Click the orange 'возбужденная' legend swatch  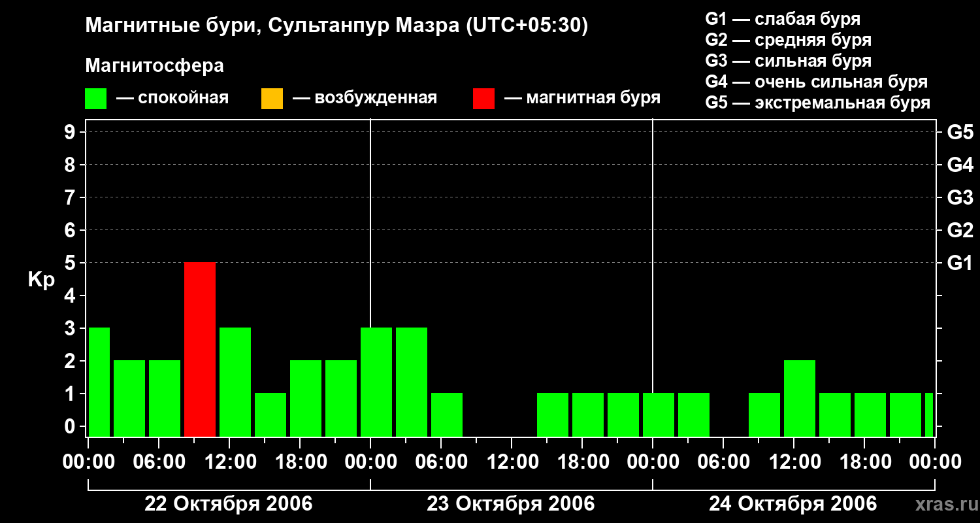(272, 99)
